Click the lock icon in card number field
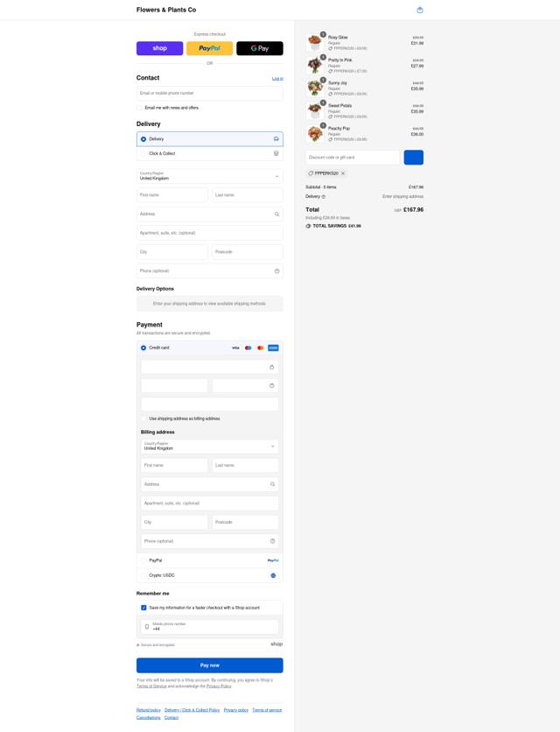Screen dimensions: 560x732 (x=271, y=368)
